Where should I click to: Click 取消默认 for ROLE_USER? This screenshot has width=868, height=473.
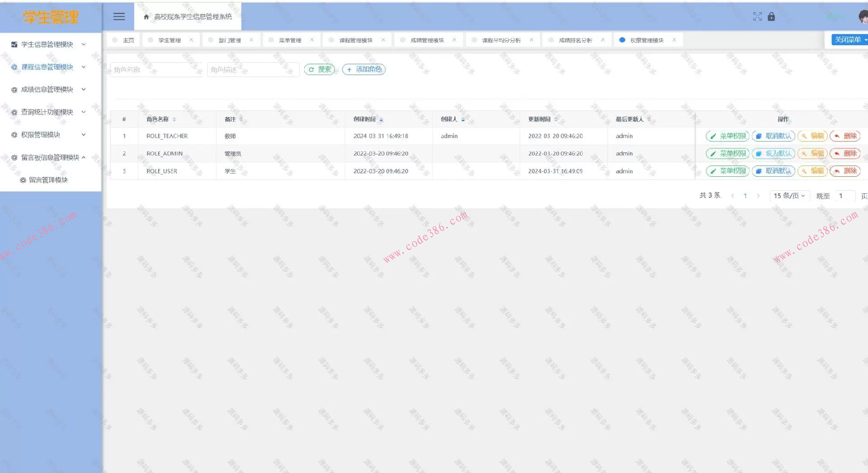pyautogui.click(x=774, y=171)
